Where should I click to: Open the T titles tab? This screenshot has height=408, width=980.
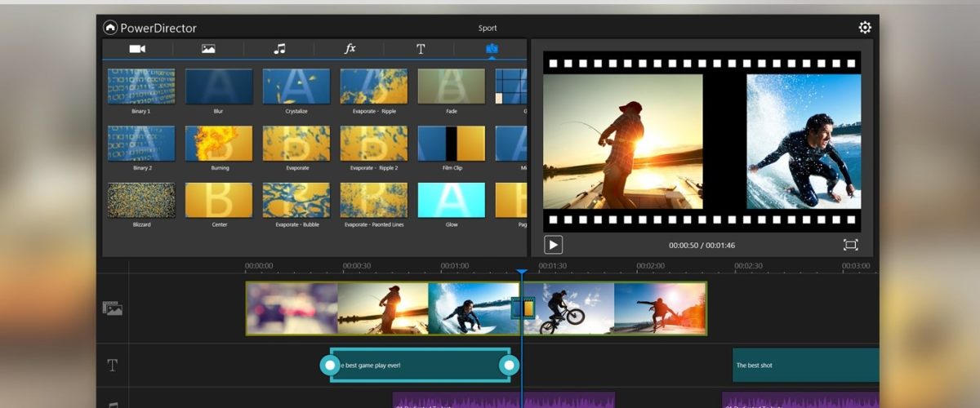(421, 49)
